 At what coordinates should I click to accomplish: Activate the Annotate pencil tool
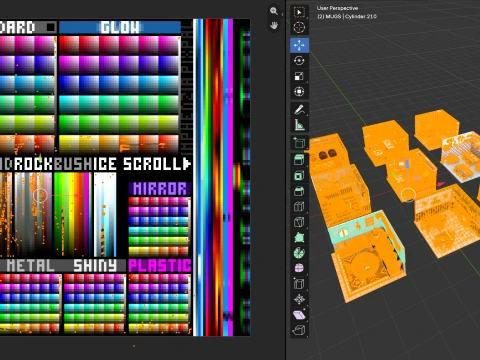point(299,109)
